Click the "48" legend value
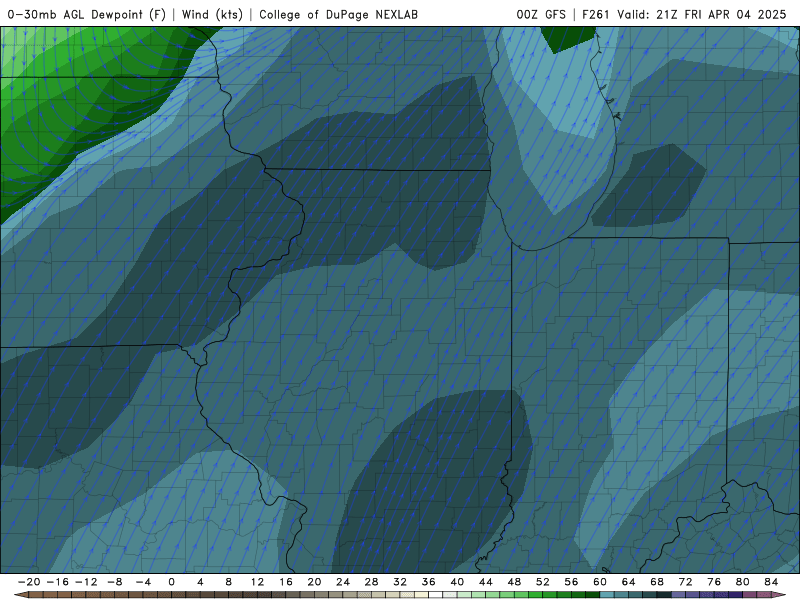 click(x=514, y=582)
